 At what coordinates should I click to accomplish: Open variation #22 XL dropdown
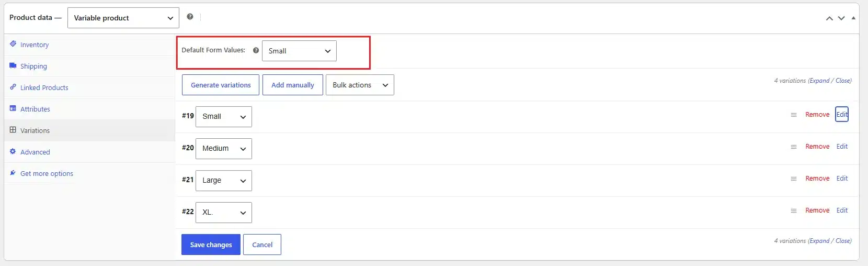pyautogui.click(x=224, y=213)
